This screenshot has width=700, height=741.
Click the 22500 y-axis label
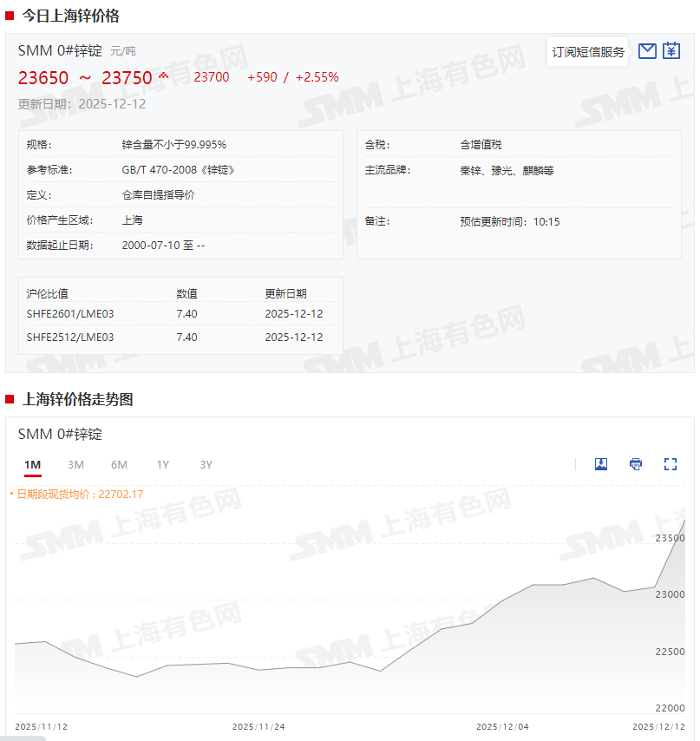pos(670,652)
